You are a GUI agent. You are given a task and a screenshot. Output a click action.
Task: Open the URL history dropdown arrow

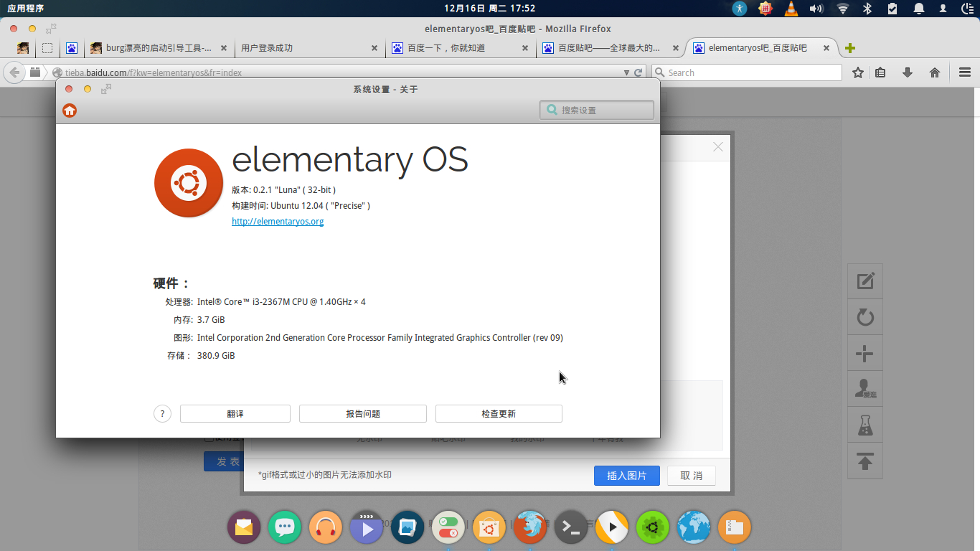coord(628,72)
